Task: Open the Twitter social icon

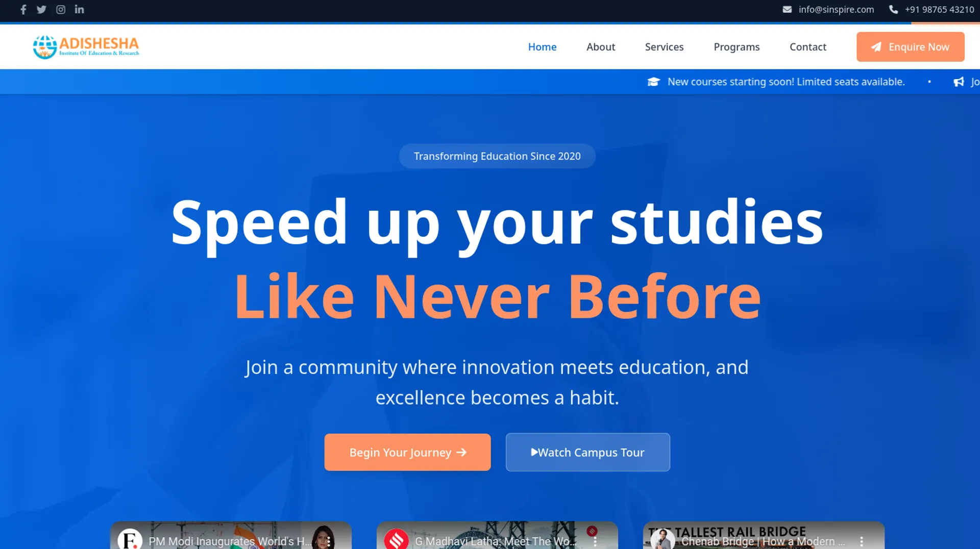Action: 41,10
